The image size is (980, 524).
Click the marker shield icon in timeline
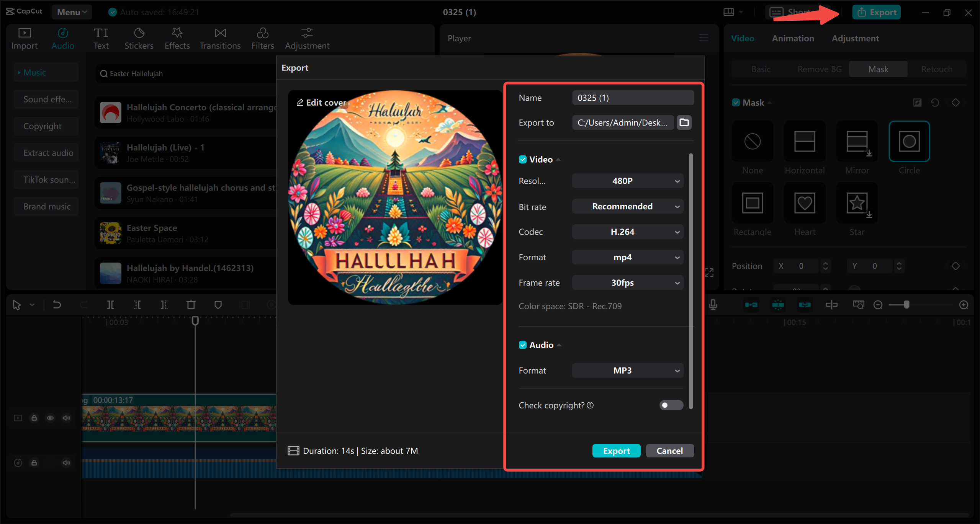218,305
